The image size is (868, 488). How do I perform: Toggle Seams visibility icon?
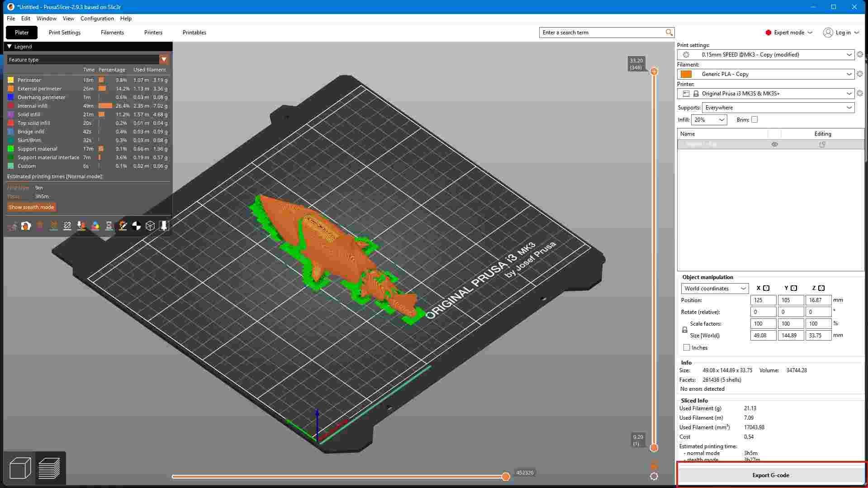[x=67, y=226]
